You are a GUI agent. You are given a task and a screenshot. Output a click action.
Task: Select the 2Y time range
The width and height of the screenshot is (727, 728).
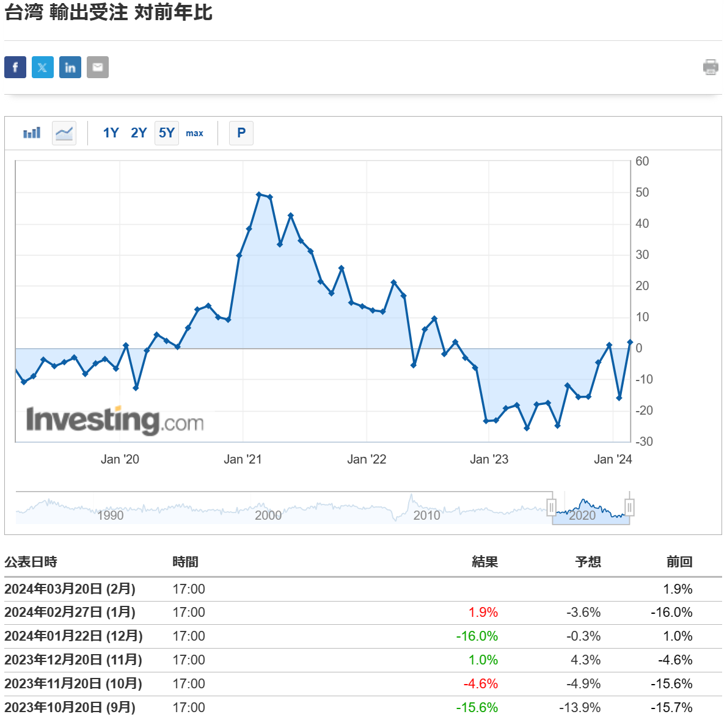(139, 133)
